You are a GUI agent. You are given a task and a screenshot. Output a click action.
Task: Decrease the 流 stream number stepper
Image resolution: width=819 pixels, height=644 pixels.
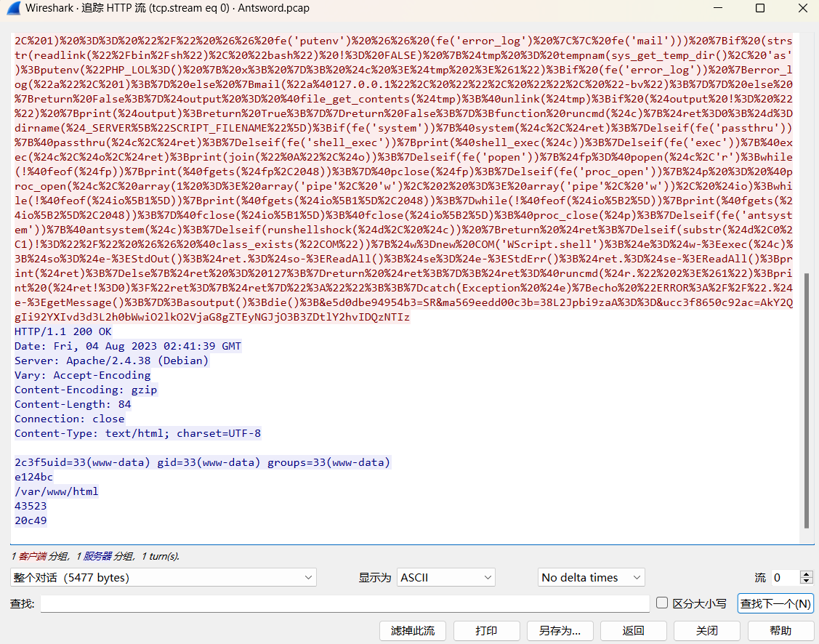(x=807, y=581)
